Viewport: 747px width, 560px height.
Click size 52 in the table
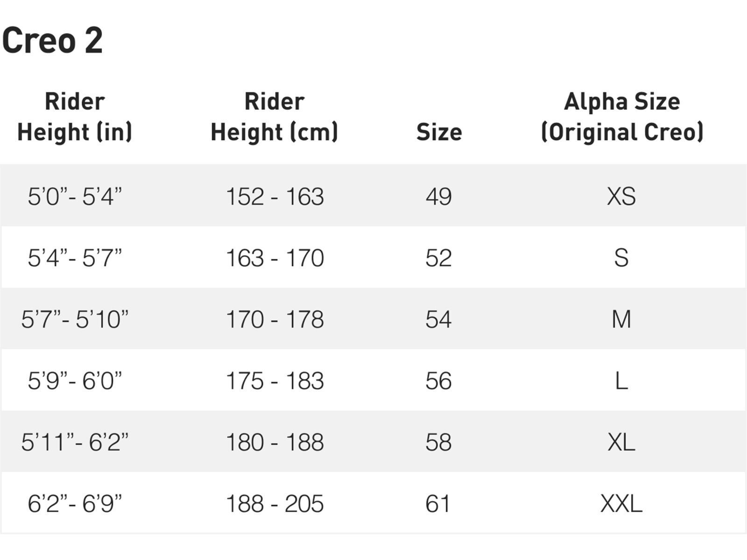pyautogui.click(x=438, y=258)
